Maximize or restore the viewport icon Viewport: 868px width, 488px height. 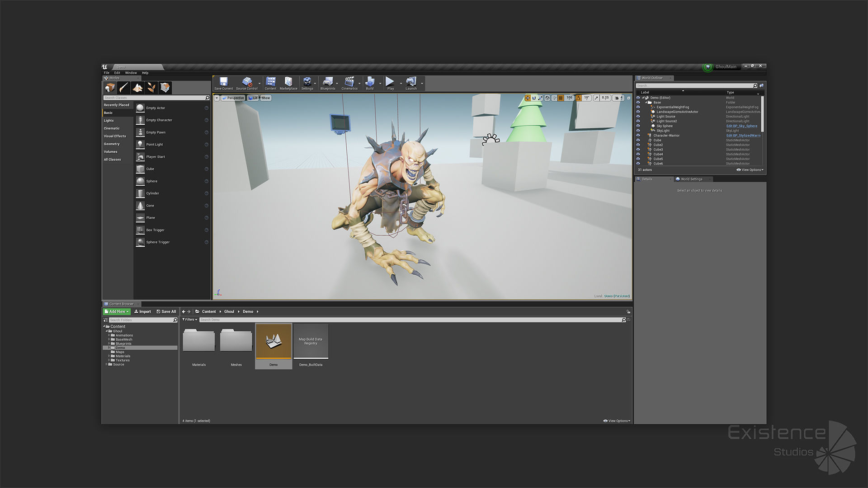(628, 98)
